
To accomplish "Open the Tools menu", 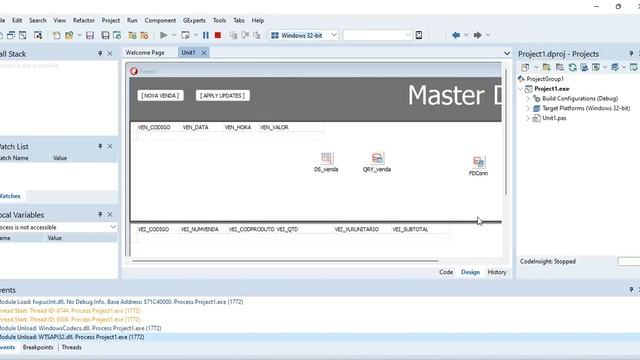I will [219, 20].
